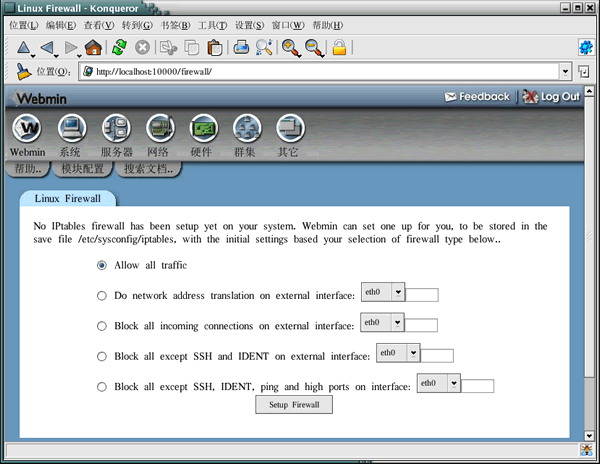Open the 书签(B) menu
This screenshot has height=464, width=600.
pyautogui.click(x=175, y=25)
